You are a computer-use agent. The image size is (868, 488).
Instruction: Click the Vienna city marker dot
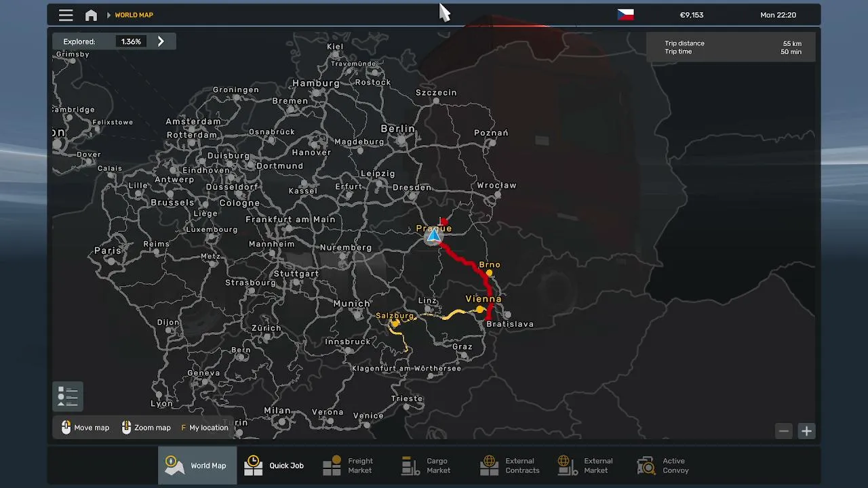[480, 310]
